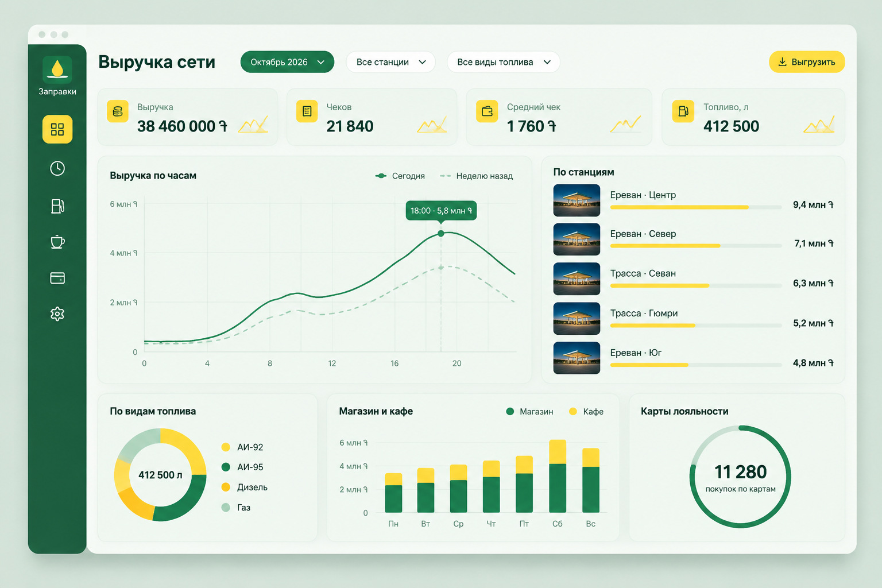
Task: Click the wallet icon on Средний чек card
Action: pos(487,111)
